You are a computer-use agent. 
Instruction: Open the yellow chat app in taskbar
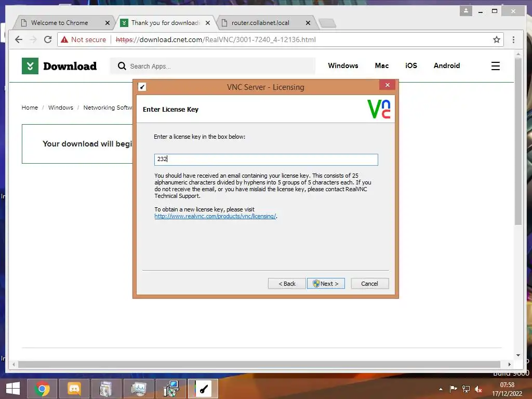[x=74, y=389]
